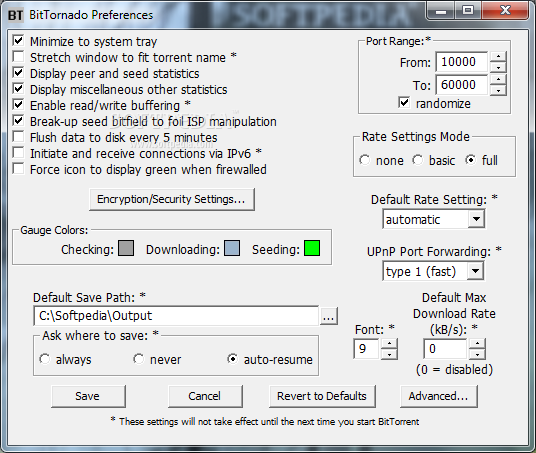
Task: Click the Cancel button
Action: tap(205, 396)
